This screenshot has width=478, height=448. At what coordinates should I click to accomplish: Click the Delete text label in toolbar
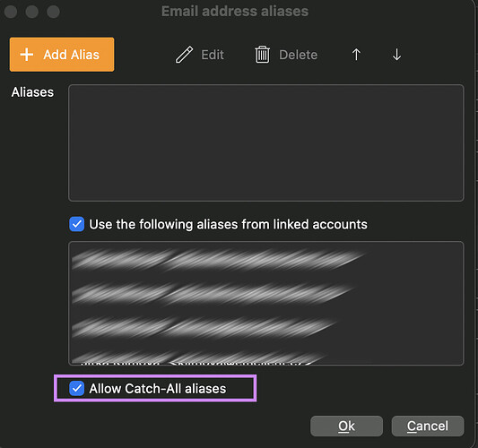(x=298, y=56)
